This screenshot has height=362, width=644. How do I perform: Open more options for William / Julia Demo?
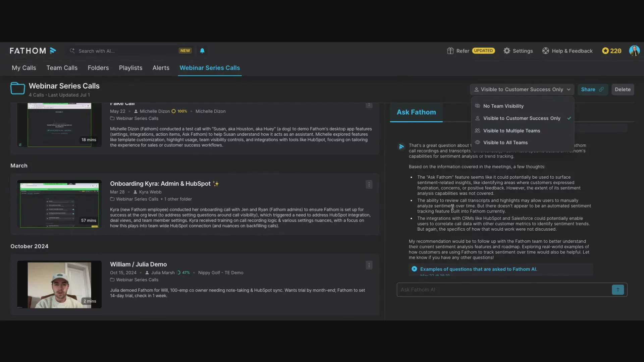369,265
